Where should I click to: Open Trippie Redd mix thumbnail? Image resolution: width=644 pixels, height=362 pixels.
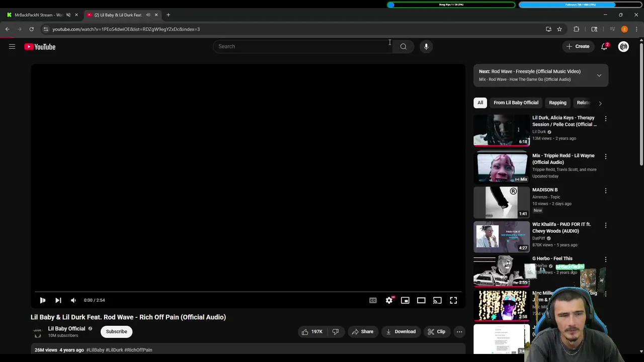502,167
